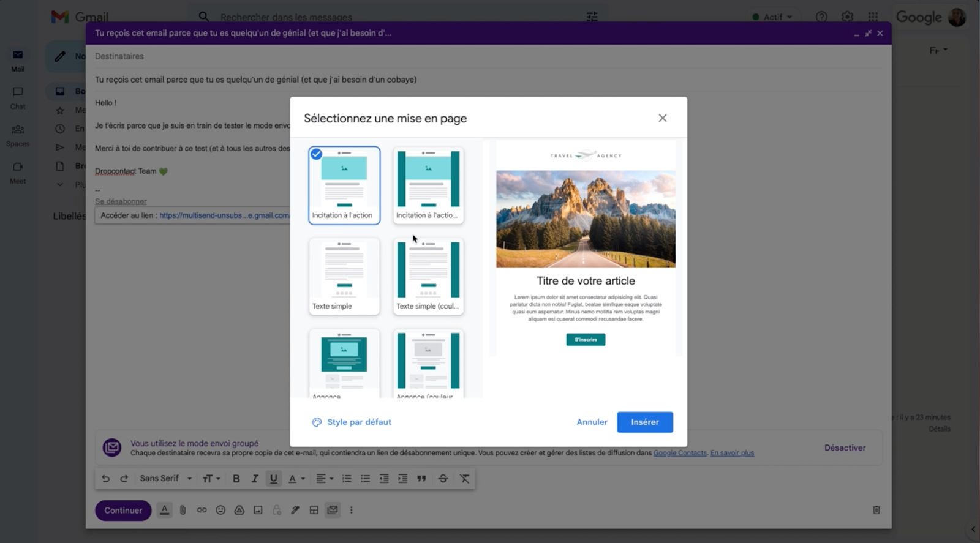Click the S'inscrire button in the preview

click(586, 340)
